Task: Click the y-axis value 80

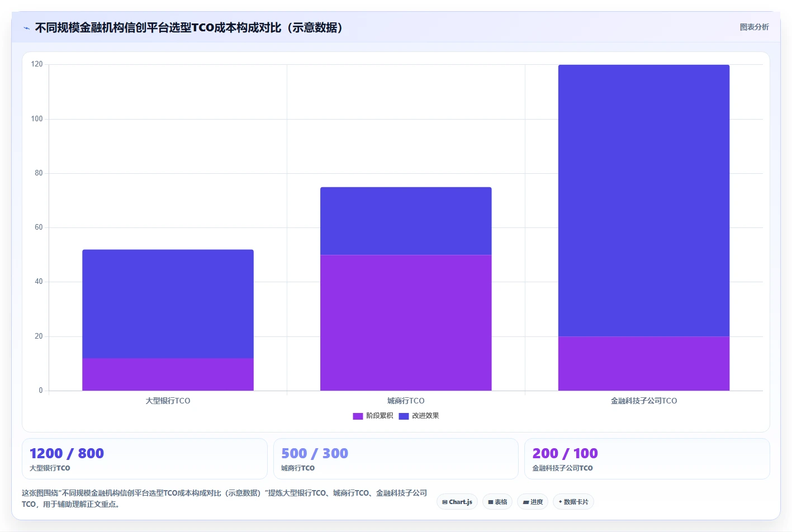Action: pos(39,173)
